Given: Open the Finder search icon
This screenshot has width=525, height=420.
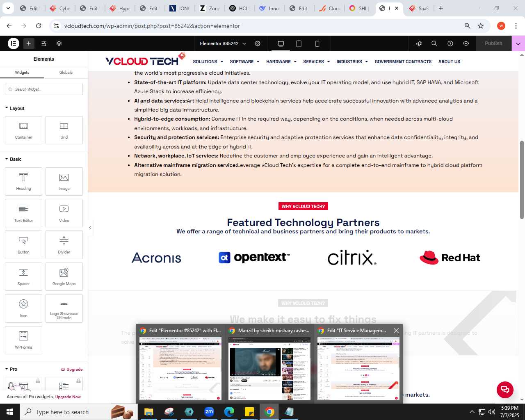Looking at the screenshot, I should pyautogui.click(x=434, y=43).
